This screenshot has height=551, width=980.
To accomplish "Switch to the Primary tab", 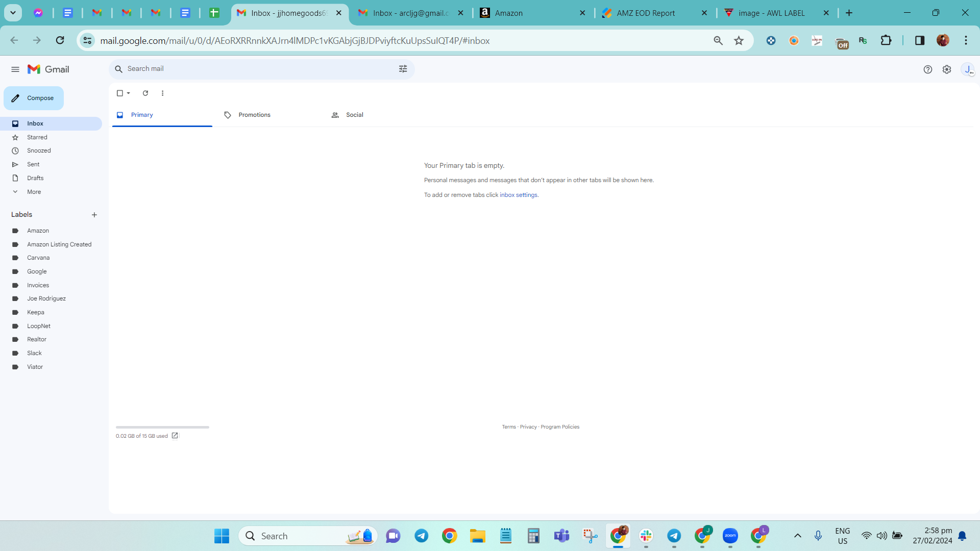I will coord(162,115).
